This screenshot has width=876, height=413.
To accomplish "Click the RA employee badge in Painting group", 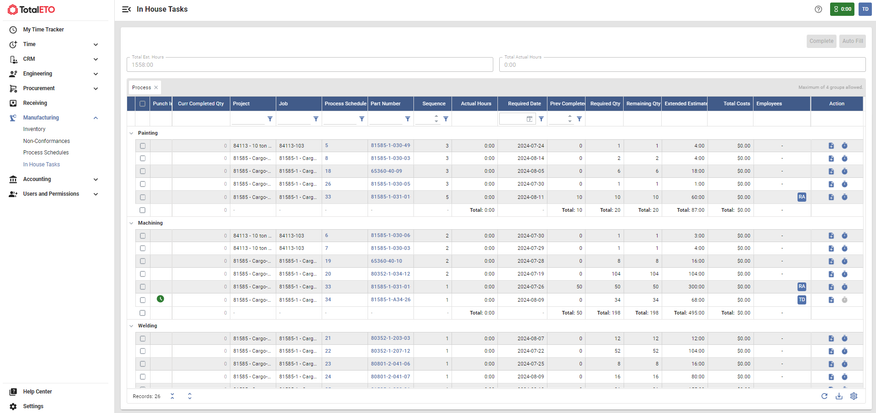I will [802, 197].
